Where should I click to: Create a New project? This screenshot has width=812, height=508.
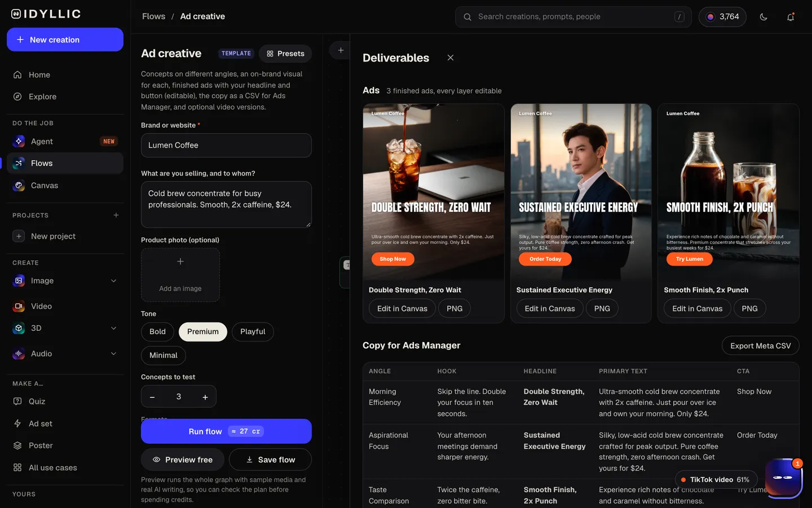point(65,236)
